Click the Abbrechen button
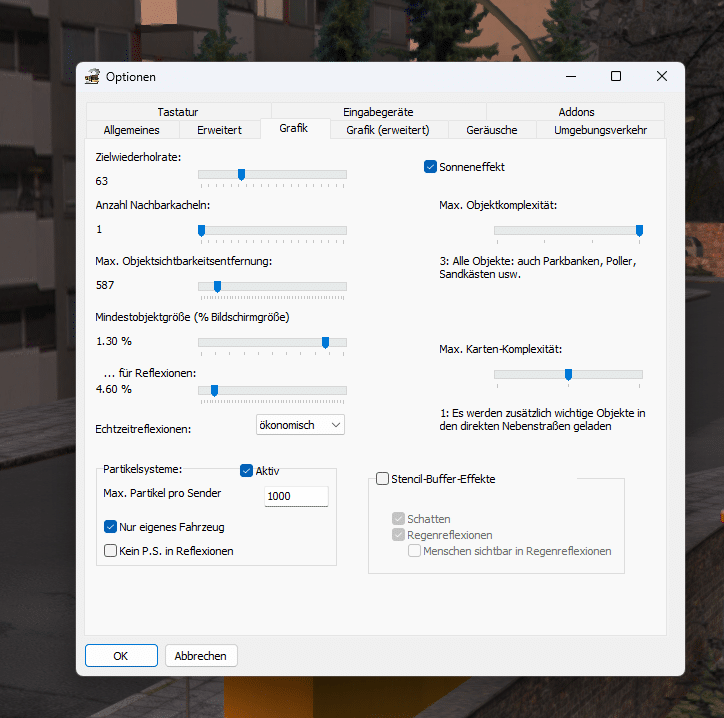 (201, 656)
